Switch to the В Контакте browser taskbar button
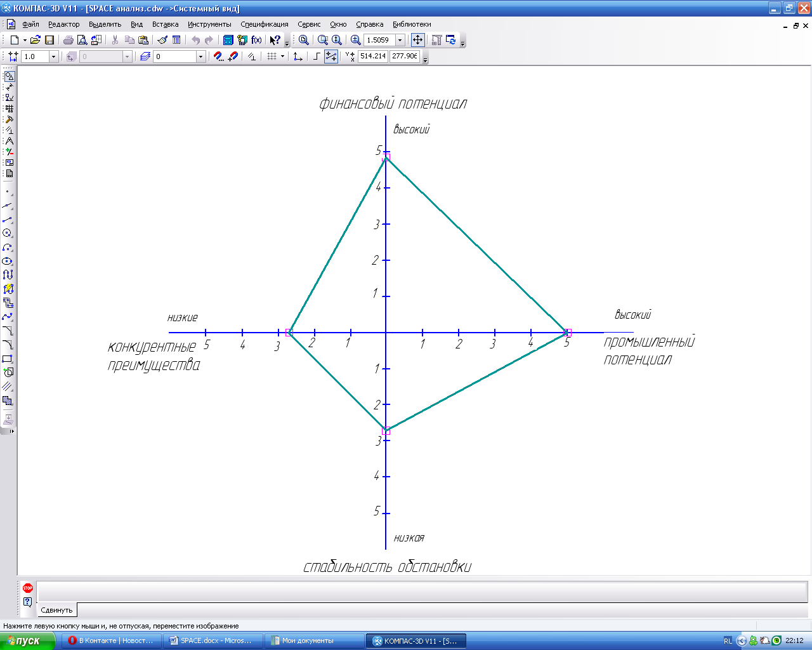 pos(112,640)
